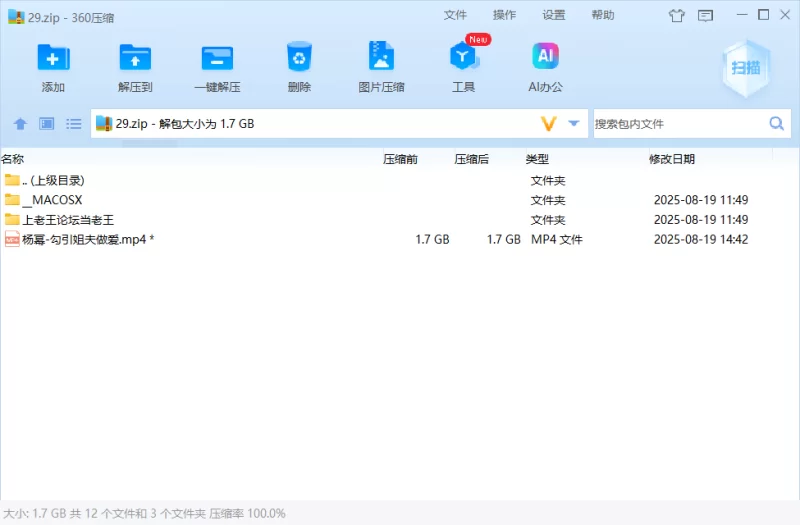Click the skin (shirt) icon in the title bar

coord(677,15)
